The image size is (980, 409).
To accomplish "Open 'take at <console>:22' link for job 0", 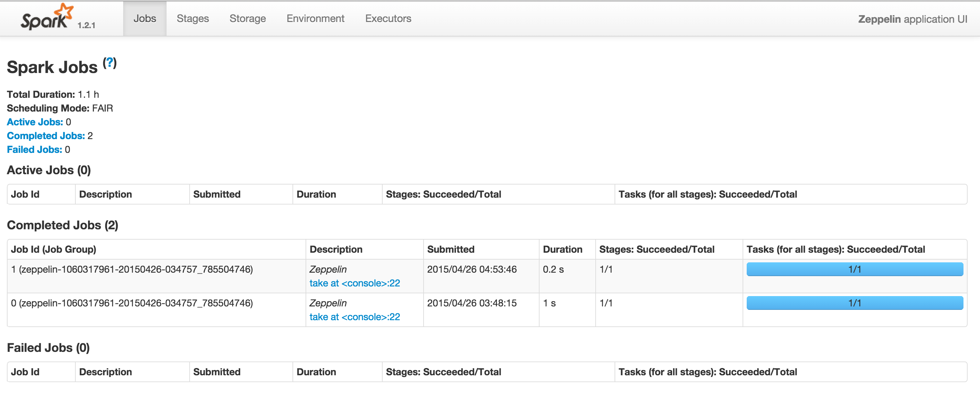I will (354, 317).
